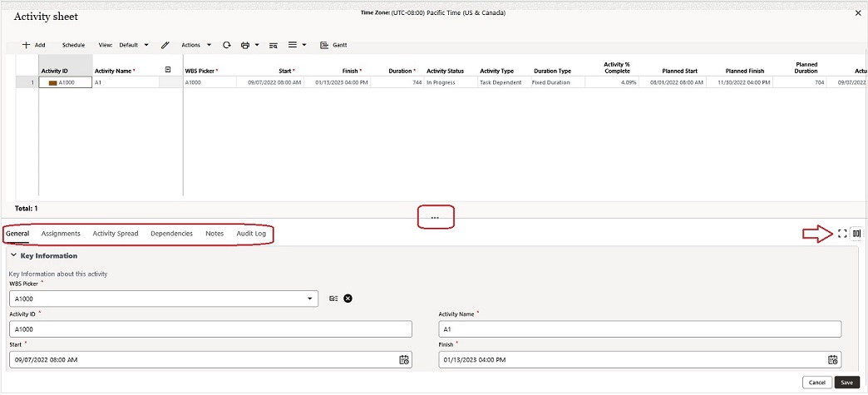This screenshot has height=395, width=868.
Task: Open the Activity Spread tab
Action: click(x=116, y=234)
